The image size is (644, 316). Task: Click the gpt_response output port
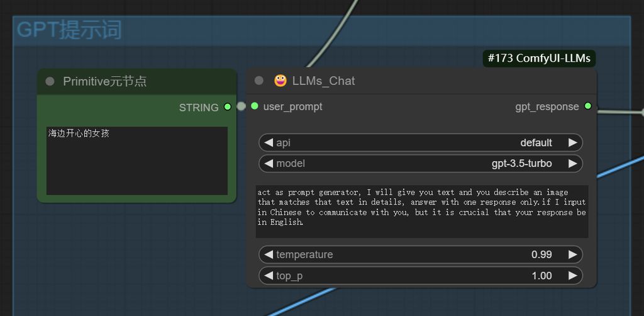[587, 106]
